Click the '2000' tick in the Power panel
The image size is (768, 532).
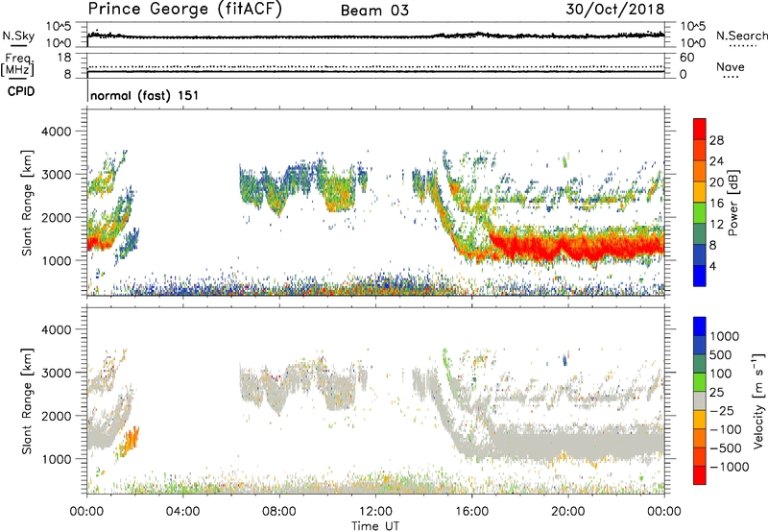57,217
